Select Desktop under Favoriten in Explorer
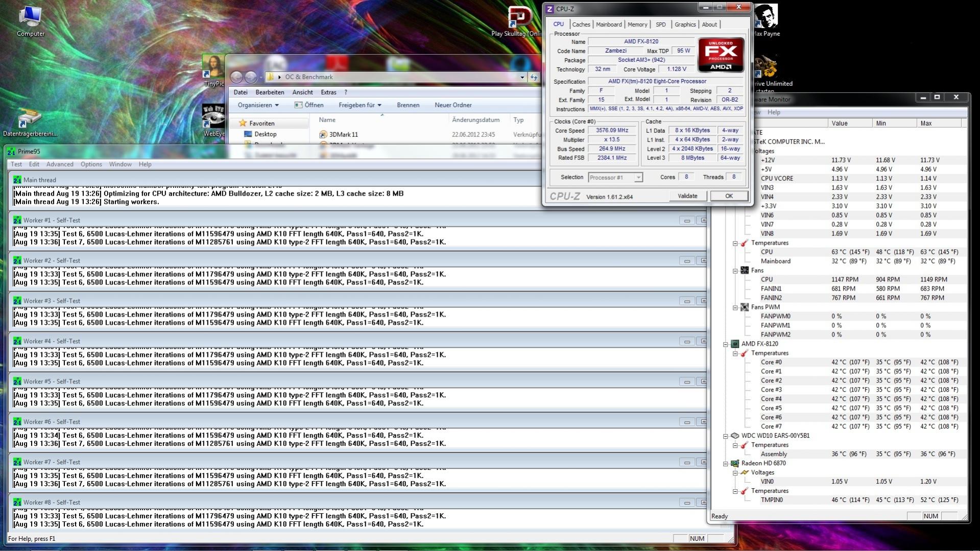The image size is (980, 551). (x=265, y=134)
